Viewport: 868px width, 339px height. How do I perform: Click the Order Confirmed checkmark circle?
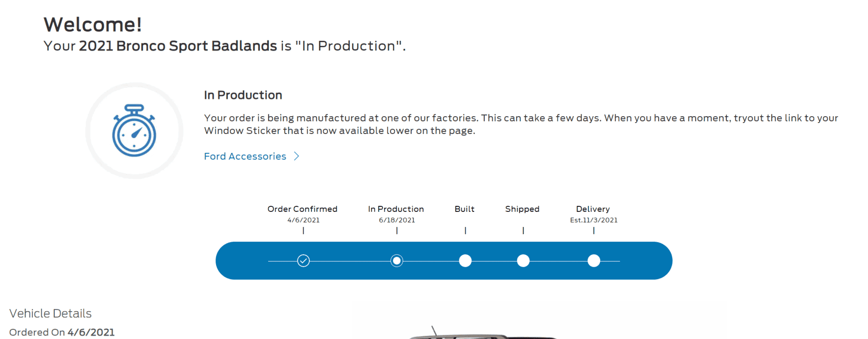point(303,261)
